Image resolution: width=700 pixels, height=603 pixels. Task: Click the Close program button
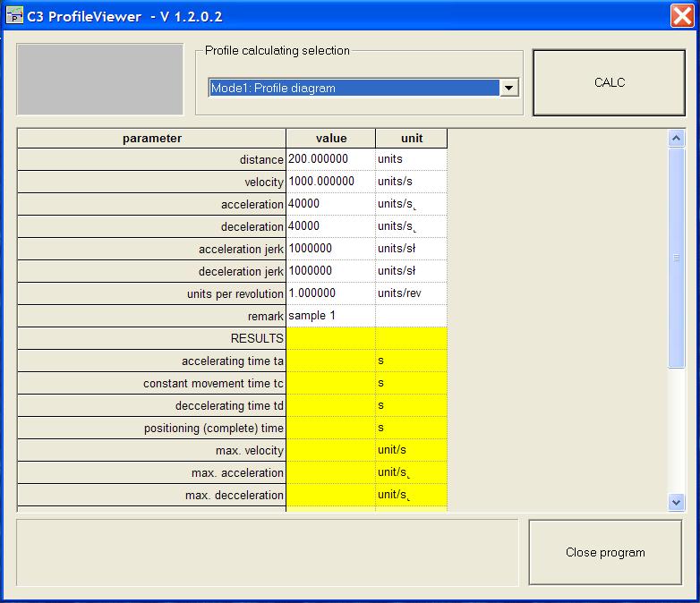[605, 552]
